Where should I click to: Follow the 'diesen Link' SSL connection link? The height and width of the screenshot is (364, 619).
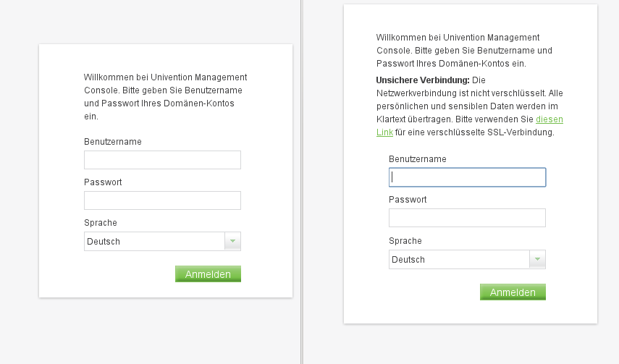pos(549,119)
